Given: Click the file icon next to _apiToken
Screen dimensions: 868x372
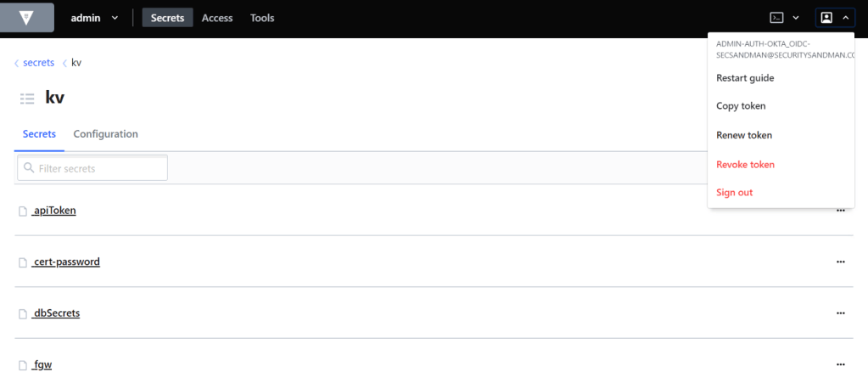Looking at the screenshot, I should point(23,211).
